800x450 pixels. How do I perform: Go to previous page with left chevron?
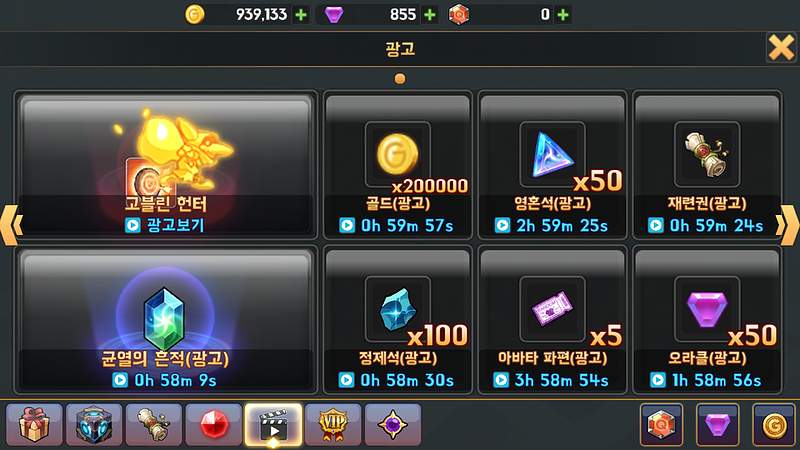(x=11, y=224)
